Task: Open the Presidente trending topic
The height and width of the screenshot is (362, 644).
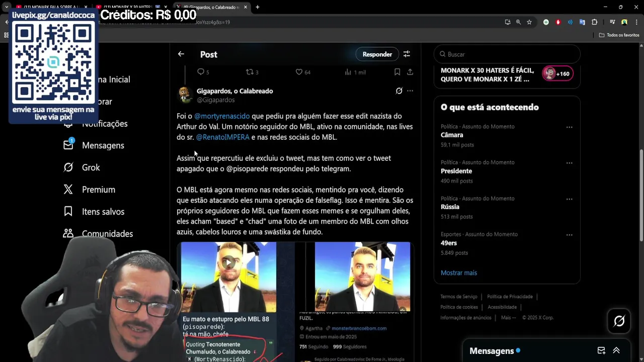Action: [456, 171]
